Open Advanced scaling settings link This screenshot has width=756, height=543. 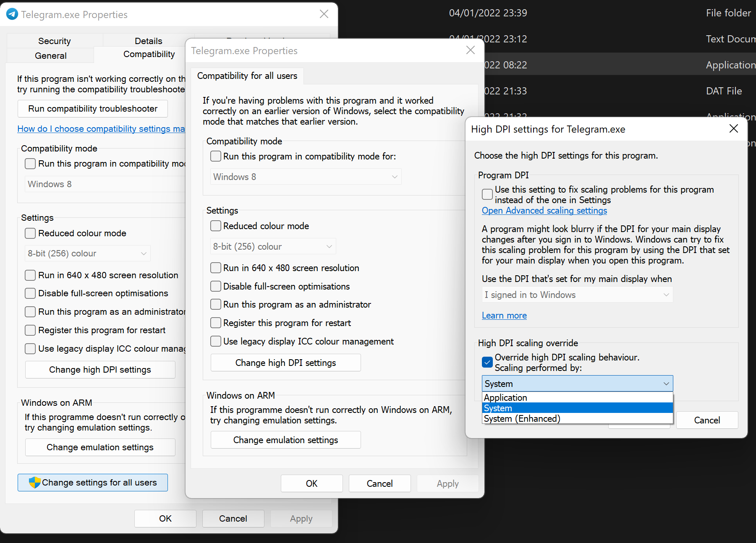pyautogui.click(x=544, y=210)
